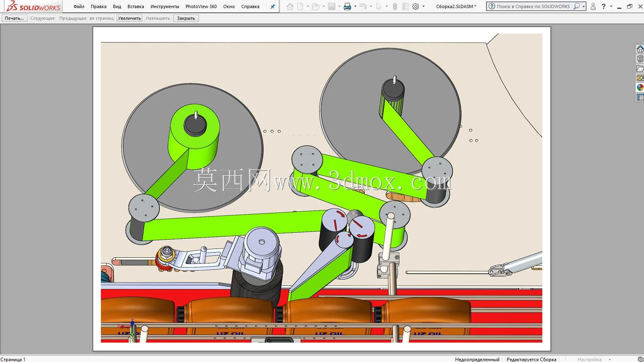Click the user login silhouette icon
The width and height of the screenshot is (644, 362).
click(593, 6)
